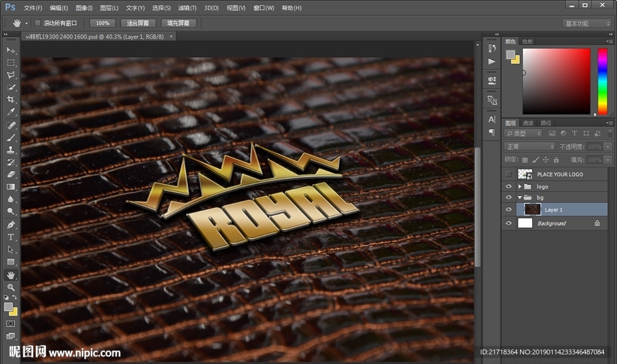Switch to the 通道 channels tab
The image size is (617, 364).
coord(528,123)
